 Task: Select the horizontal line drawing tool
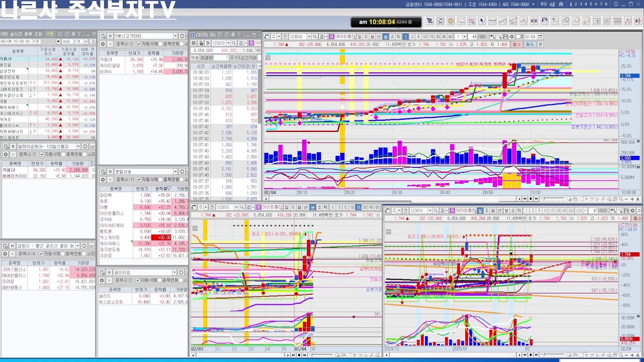pyautogui.click(x=493, y=21)
